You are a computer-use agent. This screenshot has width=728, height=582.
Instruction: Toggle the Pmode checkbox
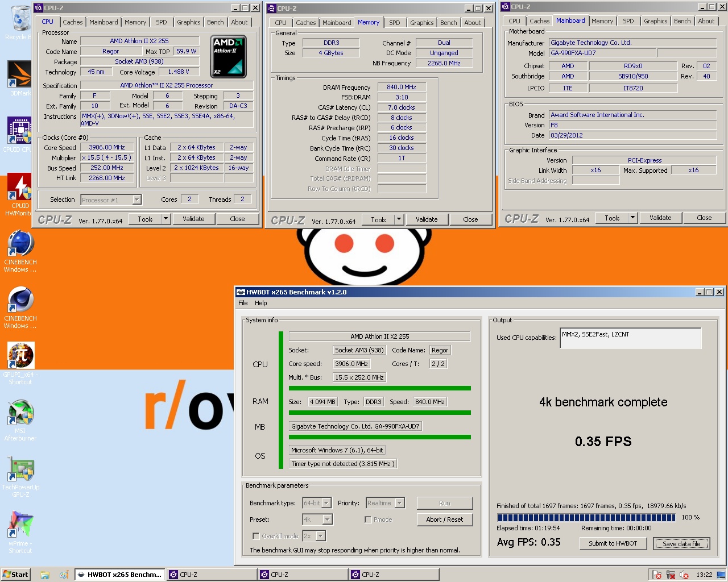click(x=368, y=519)
